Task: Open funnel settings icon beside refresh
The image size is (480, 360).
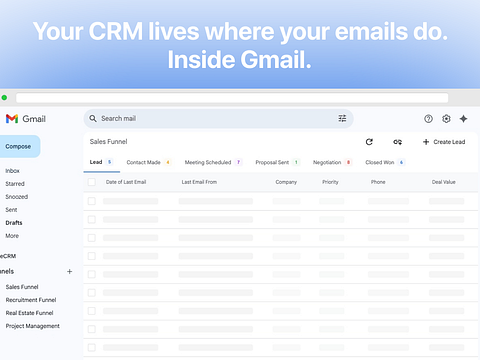Action: pos(397,142)
